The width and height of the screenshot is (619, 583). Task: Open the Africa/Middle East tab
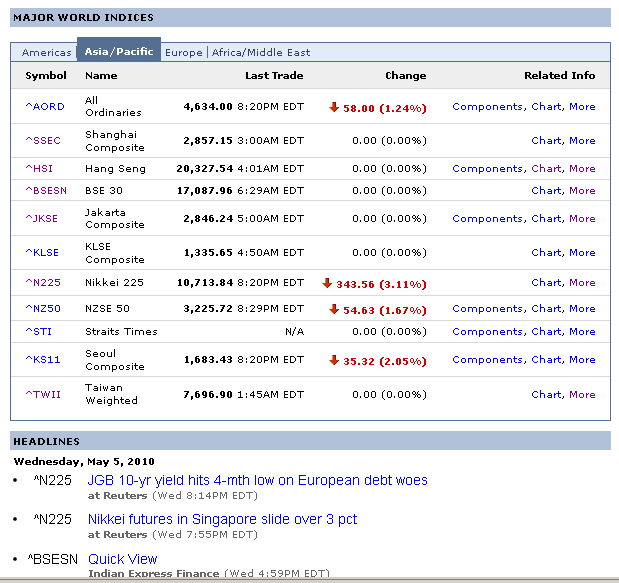(261, 52)
